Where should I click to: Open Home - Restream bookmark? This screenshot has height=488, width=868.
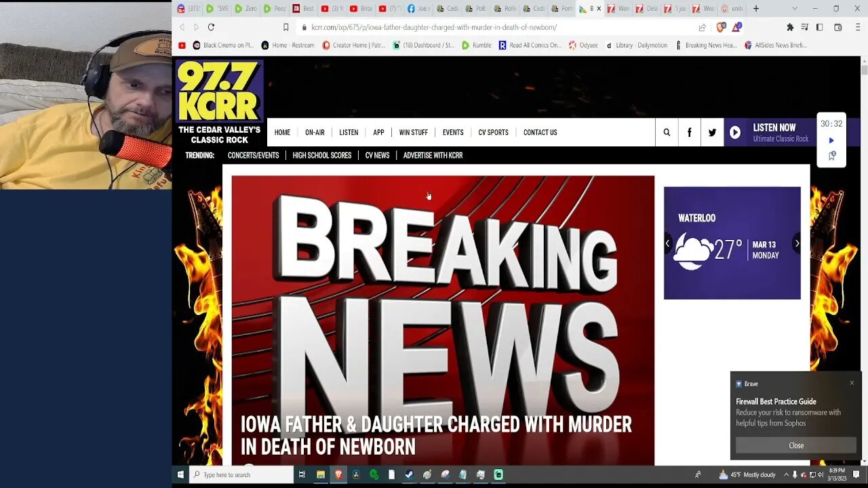click(x=288, y=45)
